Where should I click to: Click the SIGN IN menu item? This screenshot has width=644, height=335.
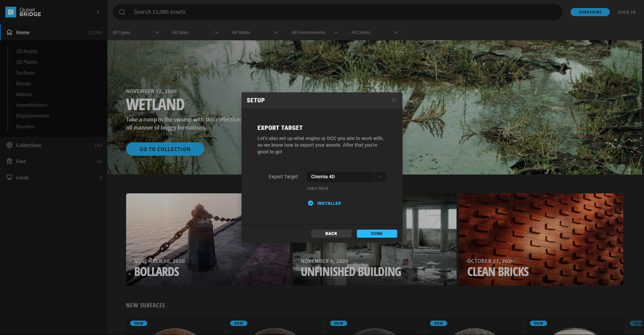click(627, 12)
